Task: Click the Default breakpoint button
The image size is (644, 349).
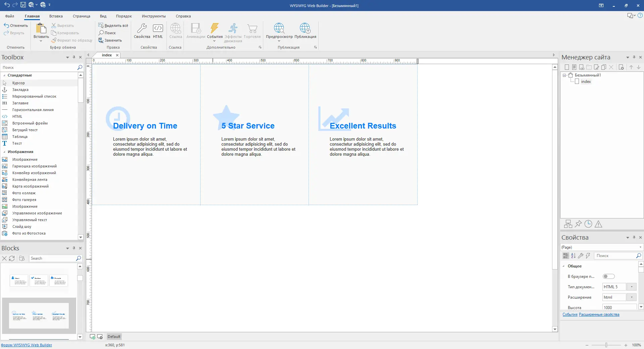Action: coord(114,337)
